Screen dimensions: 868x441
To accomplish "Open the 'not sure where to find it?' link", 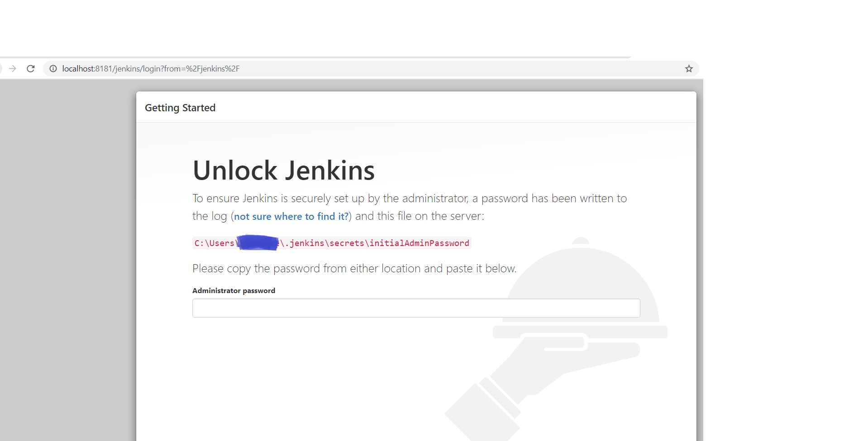I will point(291,217).
